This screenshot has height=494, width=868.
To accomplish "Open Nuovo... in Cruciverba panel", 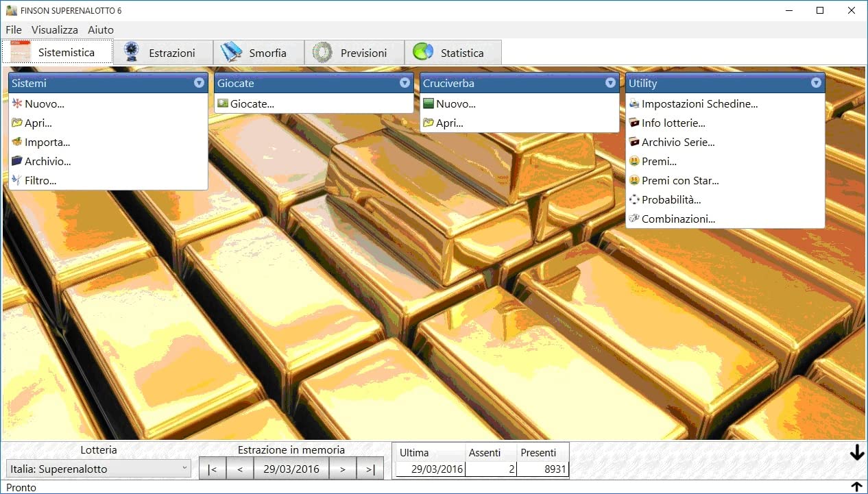I will (456, 104).
